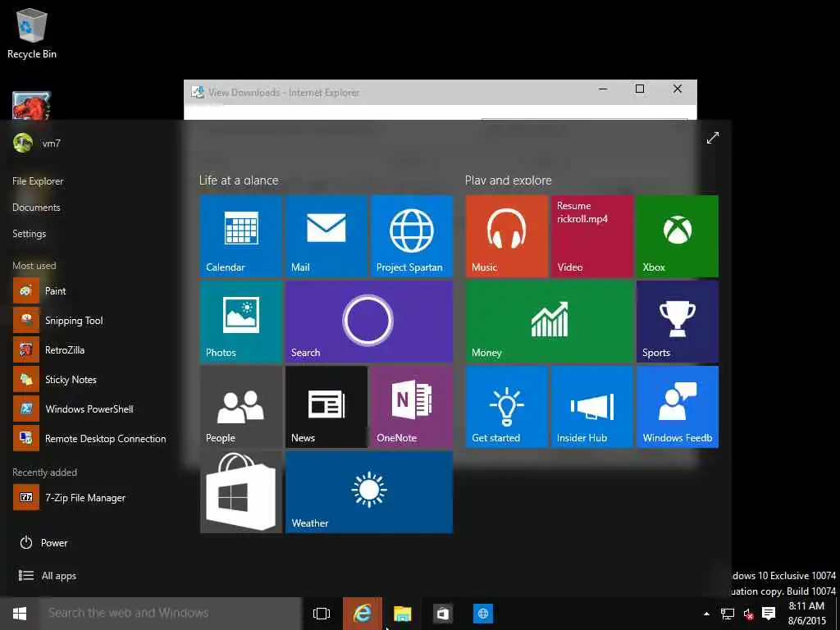Viewport: 840px width, 630px height.
Task: Open Documents from Start menu
Action: click(36, 208)
